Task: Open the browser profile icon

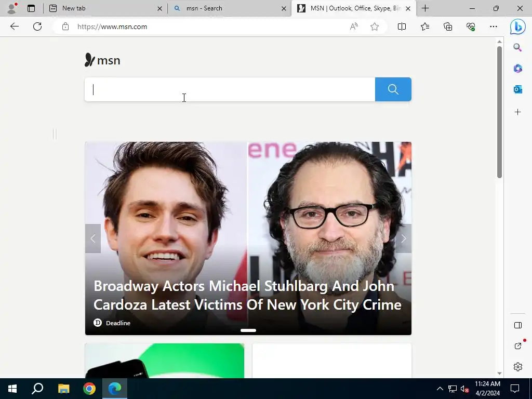Action: [12, 8]
